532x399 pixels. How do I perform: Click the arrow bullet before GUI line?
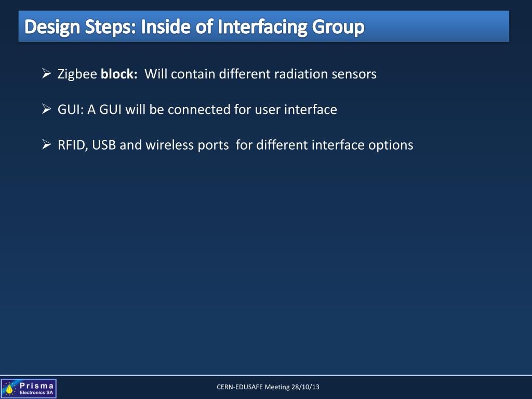[45, 109]
